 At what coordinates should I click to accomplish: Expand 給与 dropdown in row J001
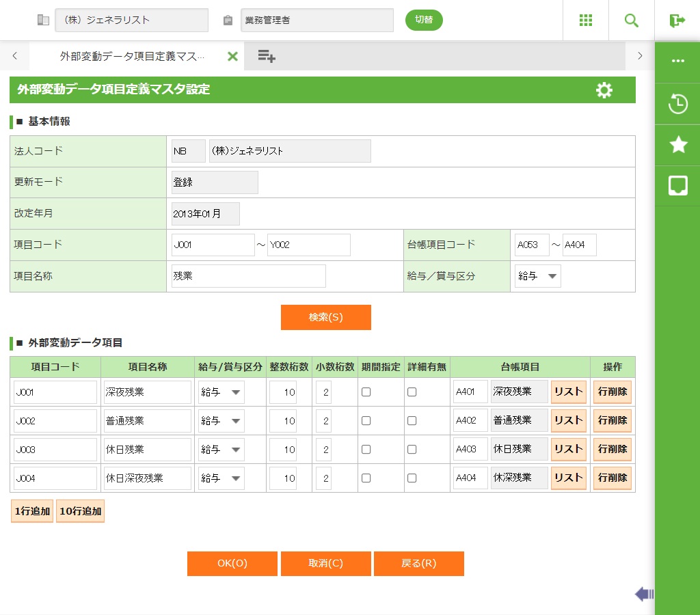(221, 392)
